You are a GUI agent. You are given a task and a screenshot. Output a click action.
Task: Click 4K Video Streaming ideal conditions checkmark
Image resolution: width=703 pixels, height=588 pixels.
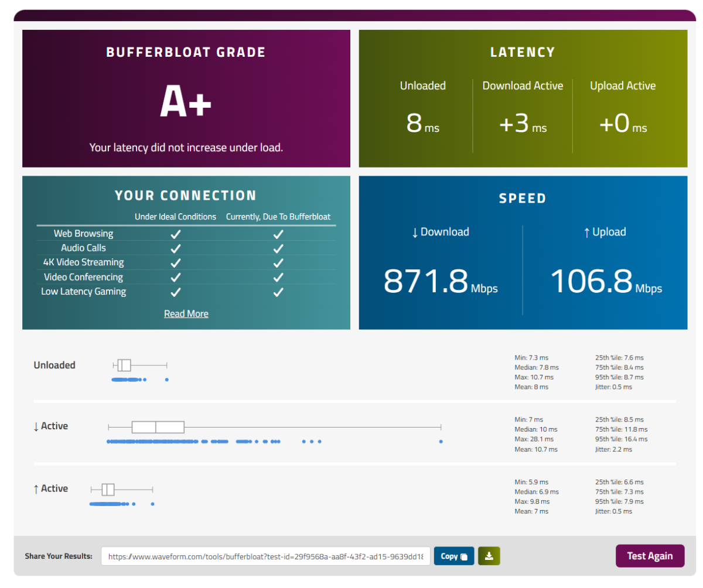pyautogui.click(x=175, y=262)
